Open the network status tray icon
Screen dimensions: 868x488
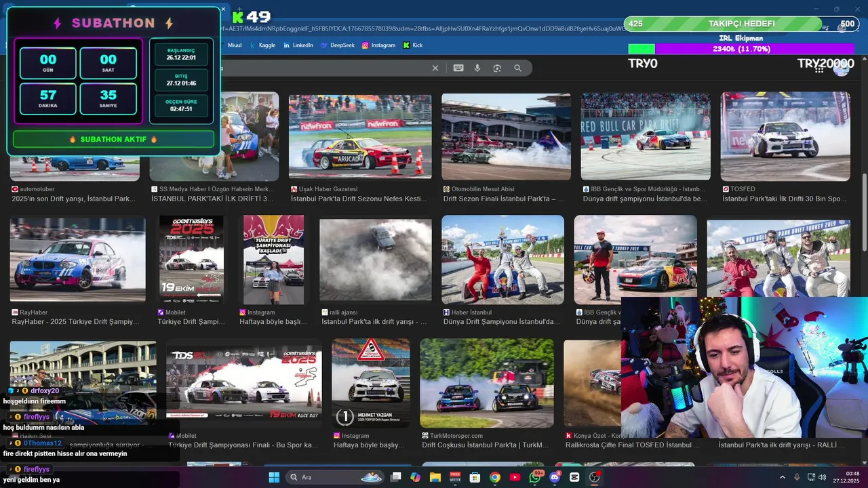[811, 477]
